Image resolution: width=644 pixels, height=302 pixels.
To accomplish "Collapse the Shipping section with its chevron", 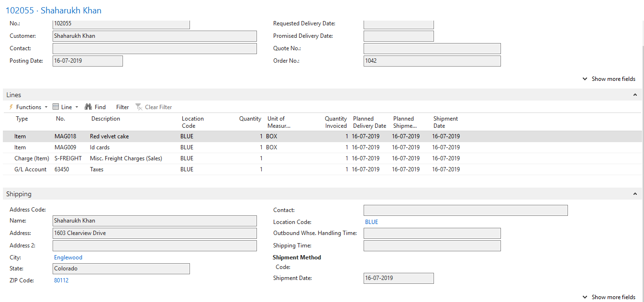I will (x=635, y=194).
